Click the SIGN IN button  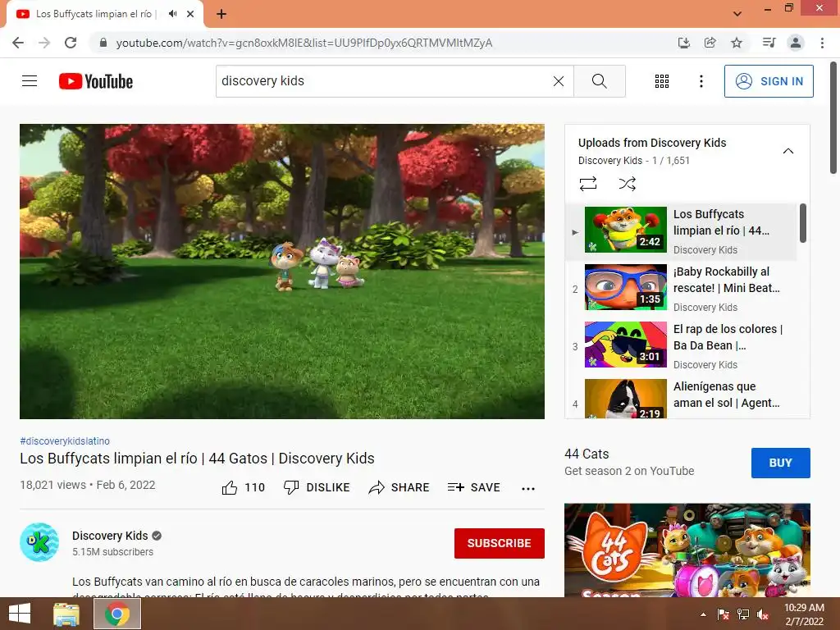[769, 81]
